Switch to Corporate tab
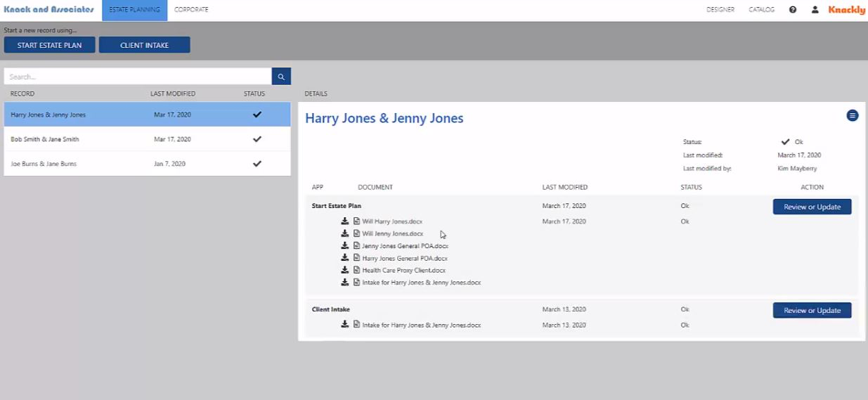This screenshot has height=400, width=868. point(191,10)
